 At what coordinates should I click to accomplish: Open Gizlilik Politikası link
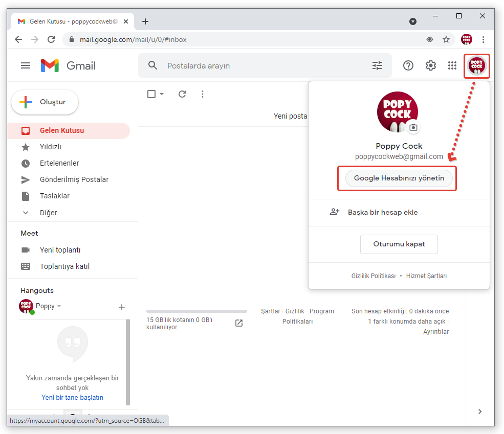tap(373, 276)
